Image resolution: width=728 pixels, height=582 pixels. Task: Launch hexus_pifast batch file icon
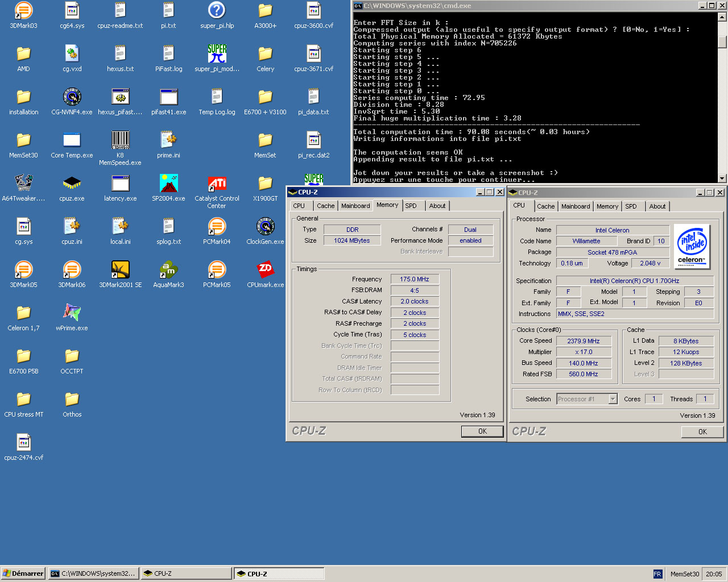pyautogui.click(x=120, y=97)
